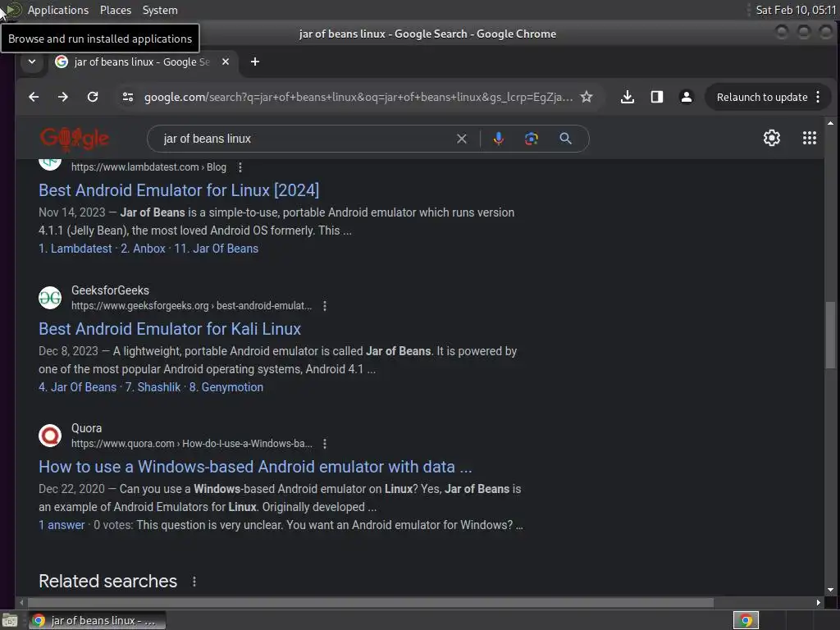Open more options for Quora result
The height and width of the screenshot is (630, 840).
325,444
